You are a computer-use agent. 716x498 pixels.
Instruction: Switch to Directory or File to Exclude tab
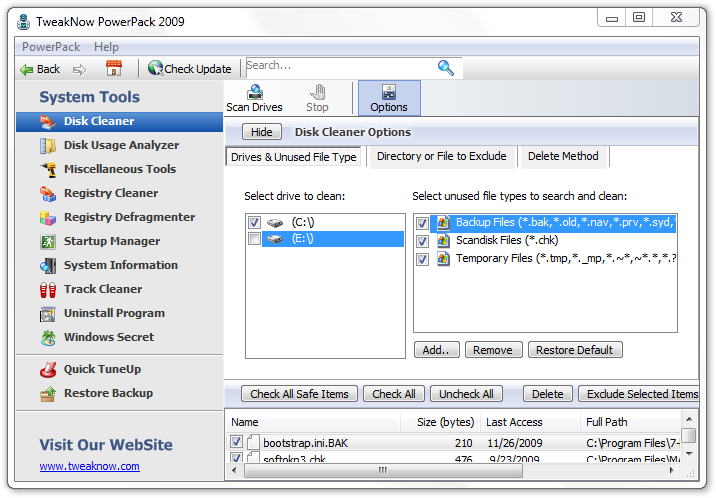pyautogui.click(x=442, y=157)
